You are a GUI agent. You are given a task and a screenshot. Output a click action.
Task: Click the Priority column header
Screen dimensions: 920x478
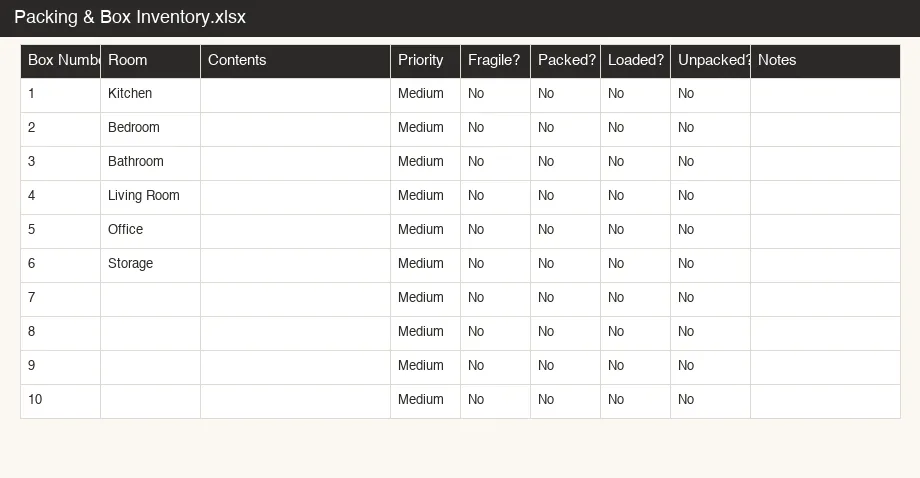point(425,61)
